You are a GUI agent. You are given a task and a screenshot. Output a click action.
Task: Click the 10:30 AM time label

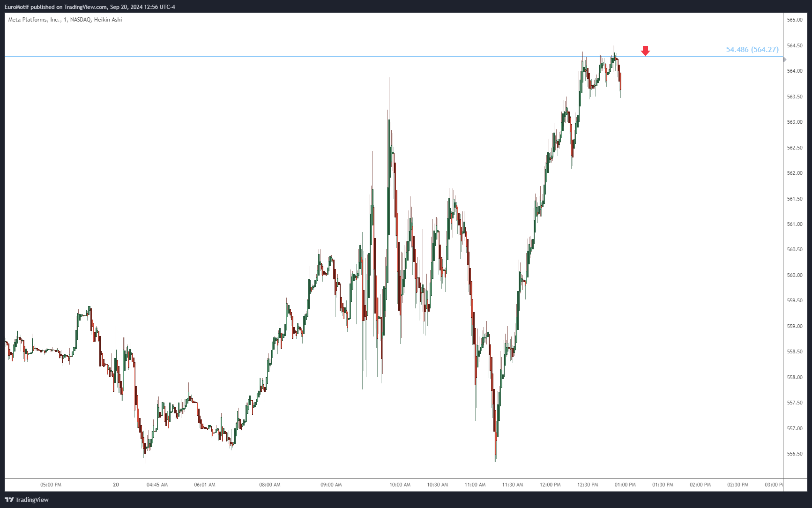[x=437, y=485]
